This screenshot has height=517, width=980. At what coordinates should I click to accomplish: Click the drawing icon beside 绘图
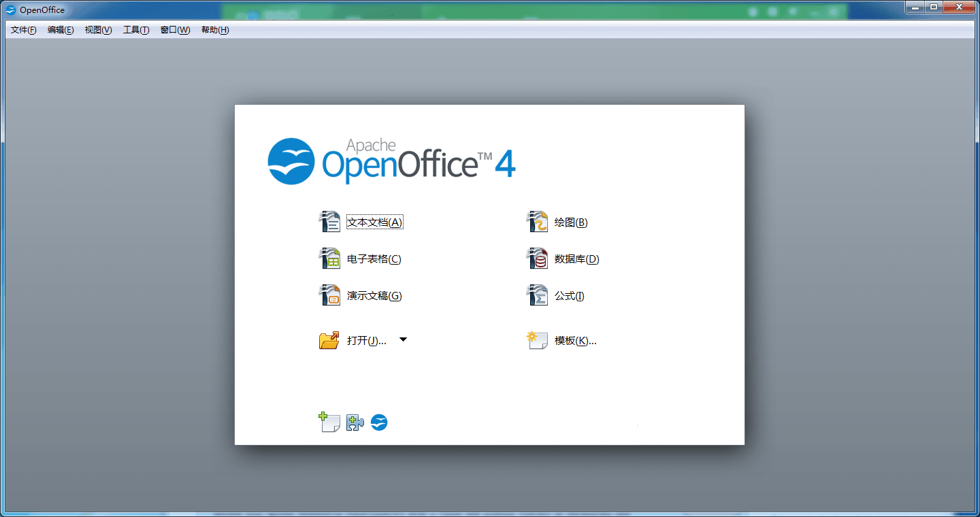[538, 222]
